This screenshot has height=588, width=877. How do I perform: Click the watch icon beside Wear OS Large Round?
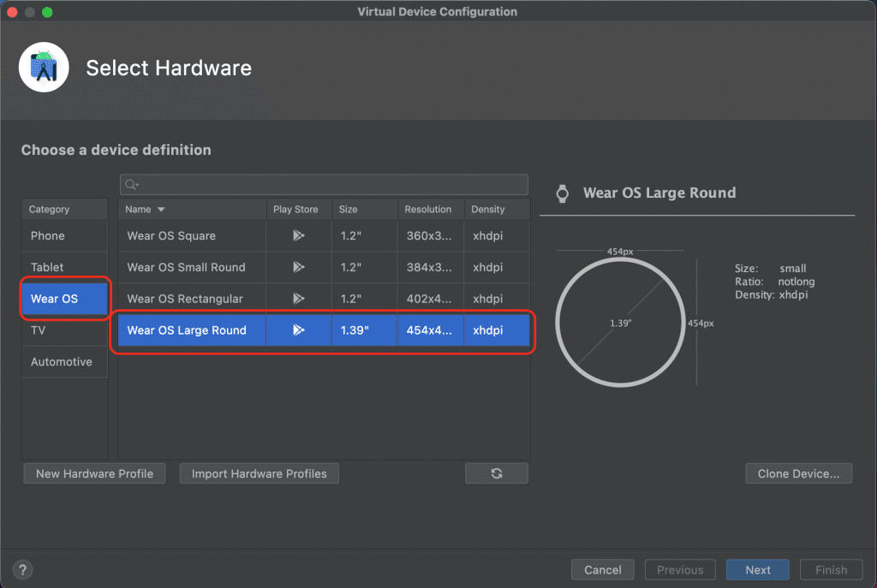click(562, 193)
